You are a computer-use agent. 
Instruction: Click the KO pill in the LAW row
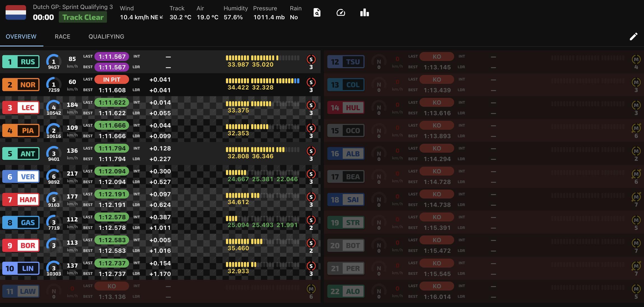[x=112, y=286]
